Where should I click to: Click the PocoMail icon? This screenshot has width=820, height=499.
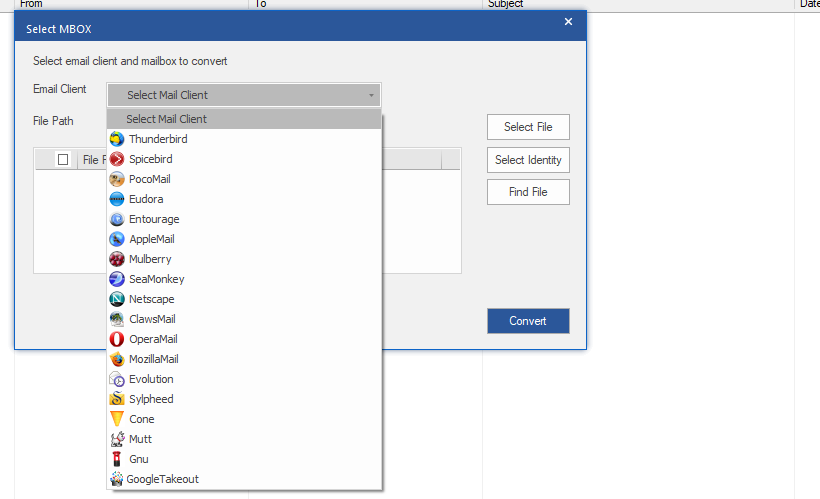click(x=117, y=179)
